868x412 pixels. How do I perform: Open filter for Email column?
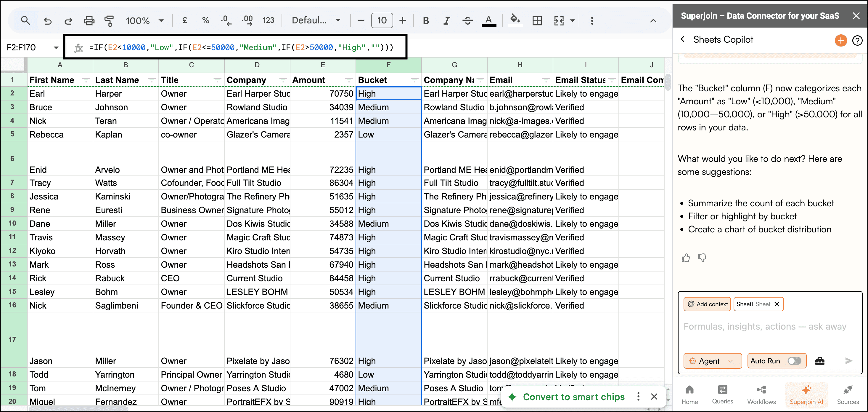[546, 80]
